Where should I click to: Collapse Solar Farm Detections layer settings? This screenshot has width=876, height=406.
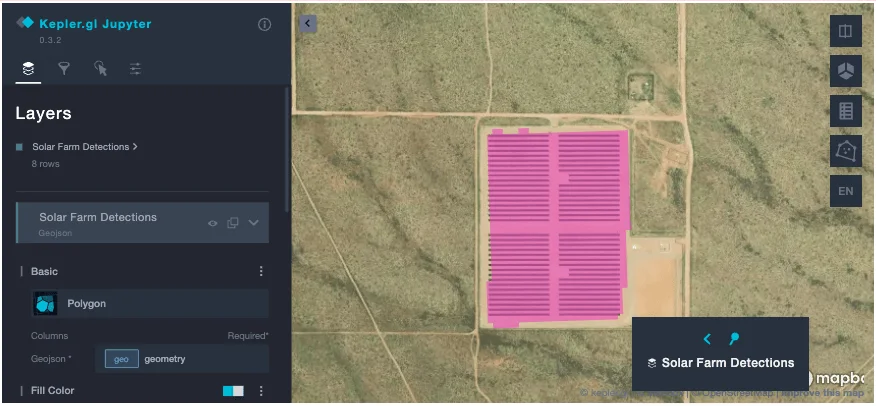click(254, 223)
